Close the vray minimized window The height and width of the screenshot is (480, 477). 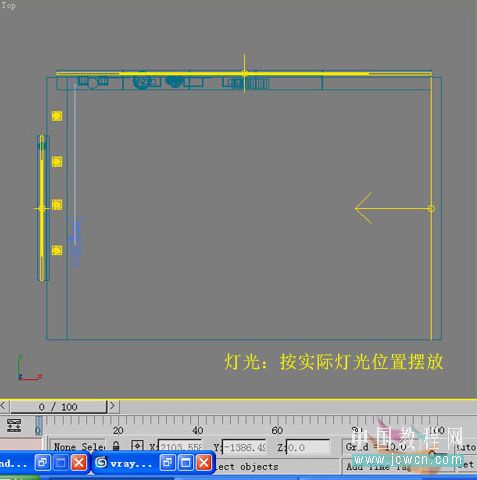[x=204, y=463]
